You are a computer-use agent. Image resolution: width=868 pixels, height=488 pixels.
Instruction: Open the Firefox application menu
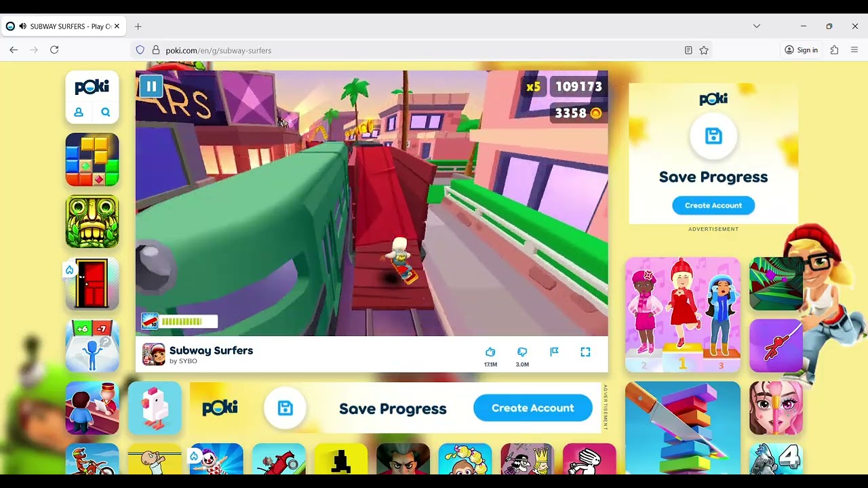click(854, 50)
